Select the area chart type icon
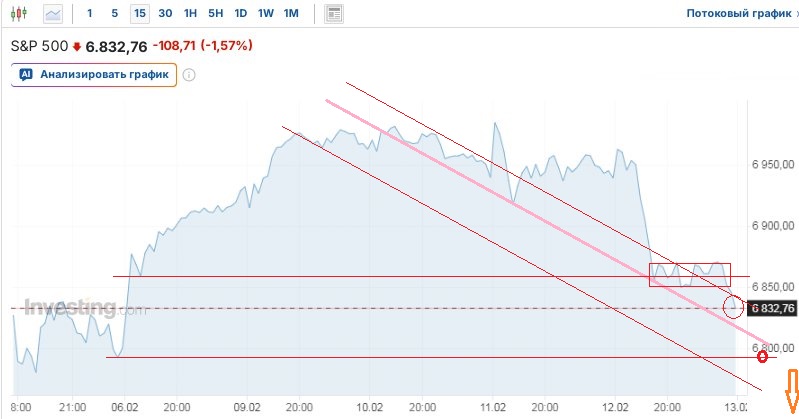Viewport: 799px width, 419px height. pos(53,14)
